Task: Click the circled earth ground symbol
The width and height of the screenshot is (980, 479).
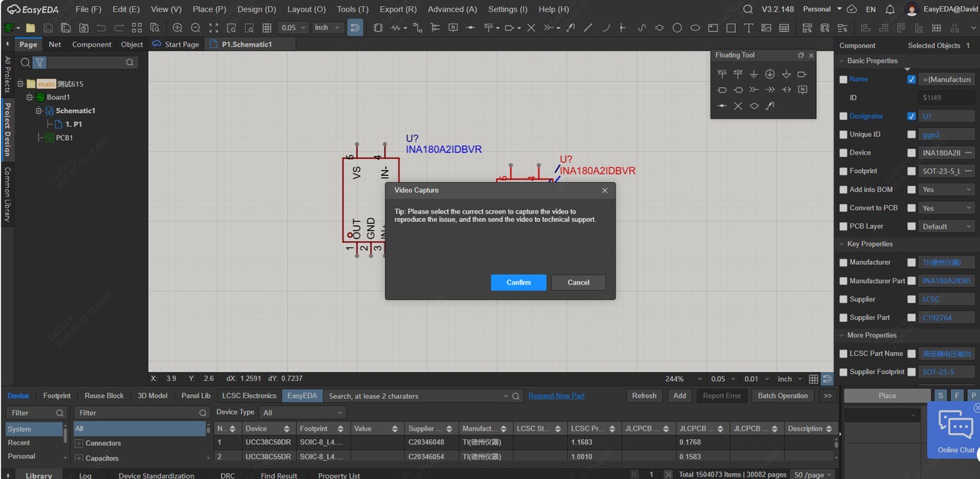Action: tap(770, 74)
